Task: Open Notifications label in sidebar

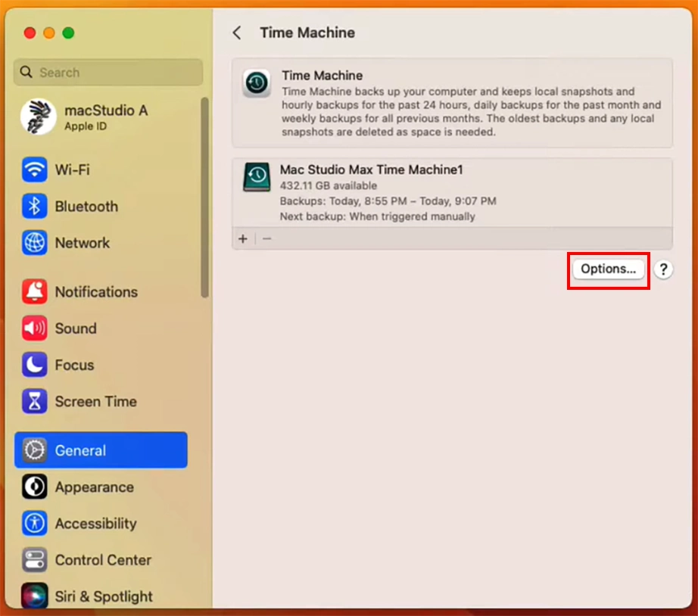Action: coord(96,292)
